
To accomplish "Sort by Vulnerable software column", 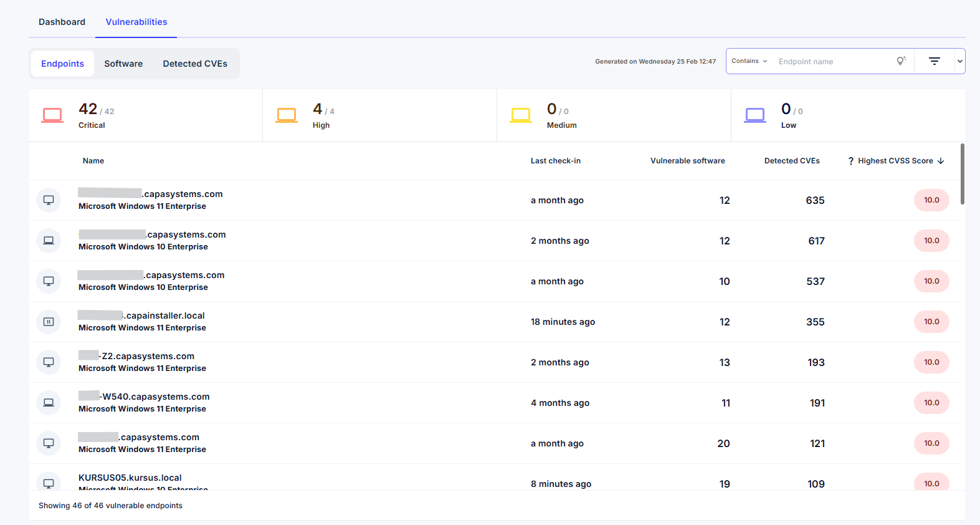I will [688, 161].
